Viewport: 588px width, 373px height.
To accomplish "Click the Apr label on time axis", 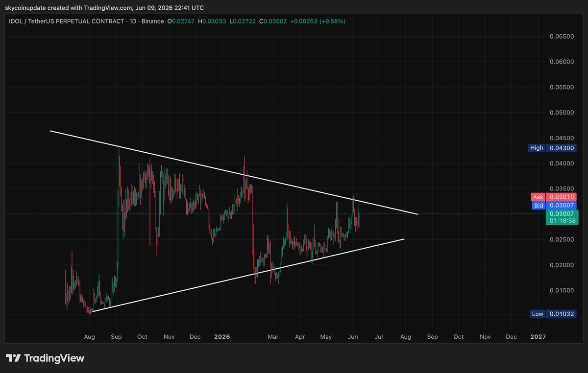I will 300,337.
